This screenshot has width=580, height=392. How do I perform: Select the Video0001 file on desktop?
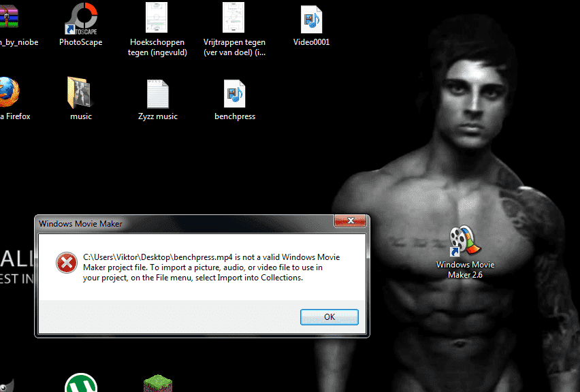311,19
